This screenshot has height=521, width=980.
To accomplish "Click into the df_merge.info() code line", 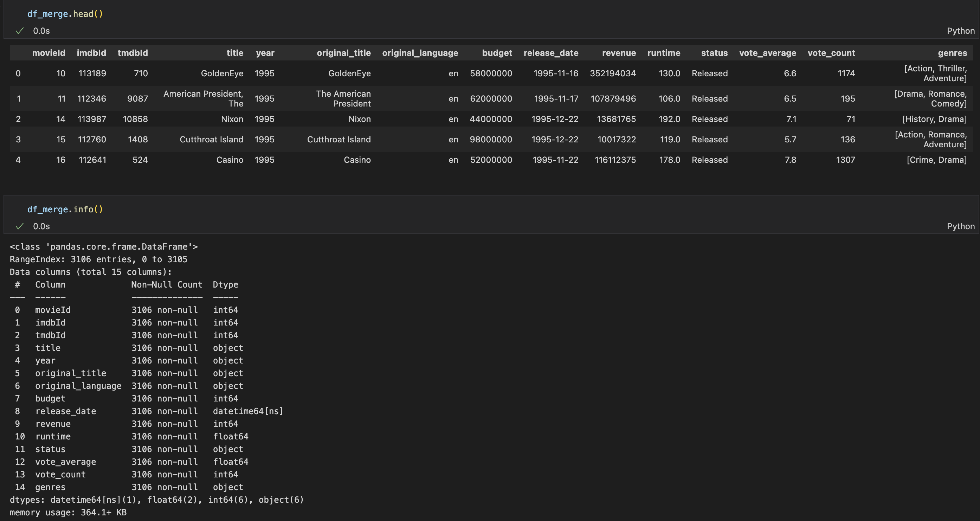I will (65, 209).
